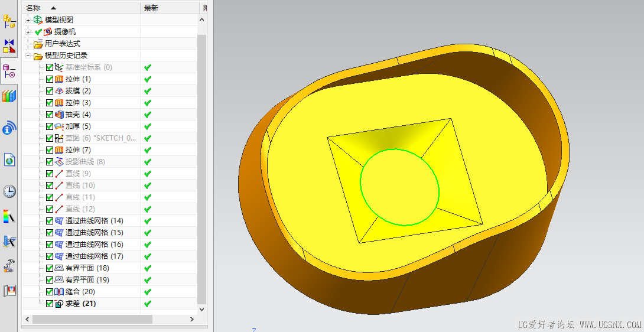
Task: Open the Web Browser sidebar tab
Action: [x=9, y=160]
